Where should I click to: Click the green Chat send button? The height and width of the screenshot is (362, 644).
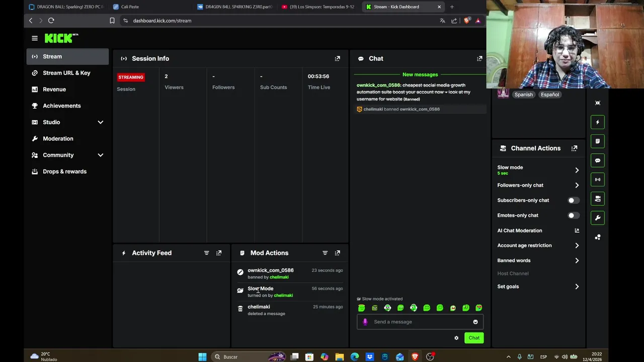pyautogui.click(x=474, y=338)
